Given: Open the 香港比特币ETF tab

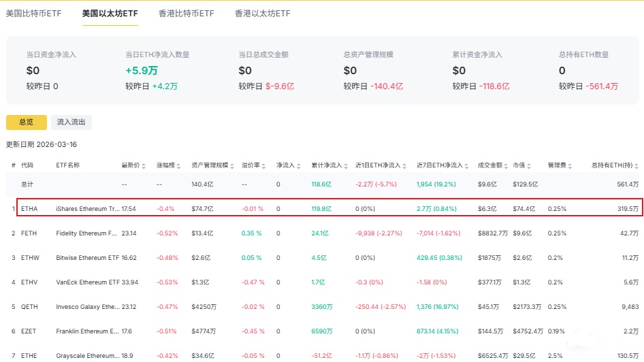Looking at the screenshot, I should [x=187, y=14].
